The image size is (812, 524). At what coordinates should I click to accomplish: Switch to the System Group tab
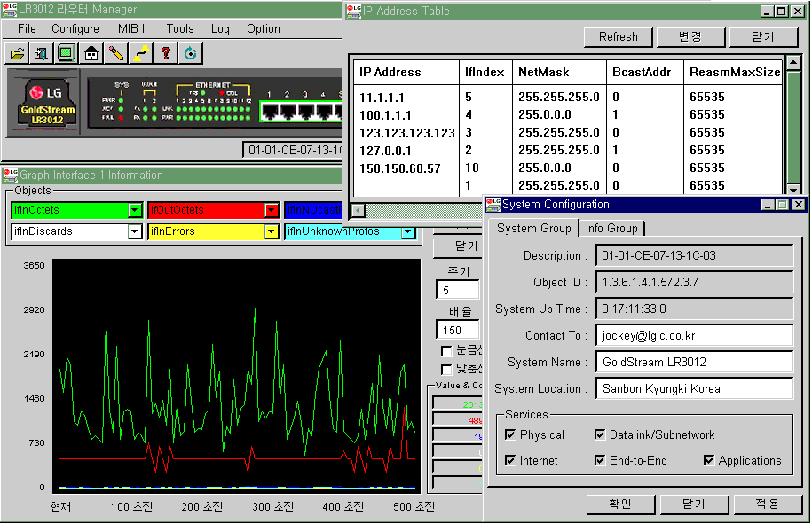point(534,228)
